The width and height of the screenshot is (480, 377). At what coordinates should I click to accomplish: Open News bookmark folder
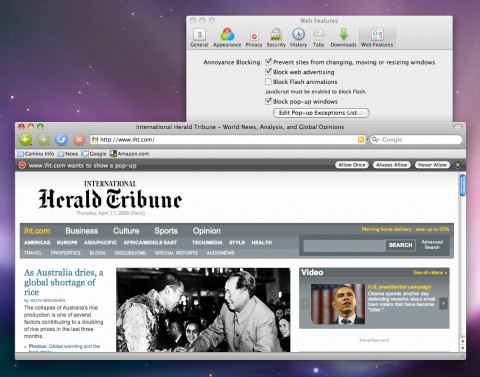(x=68, y=154)
